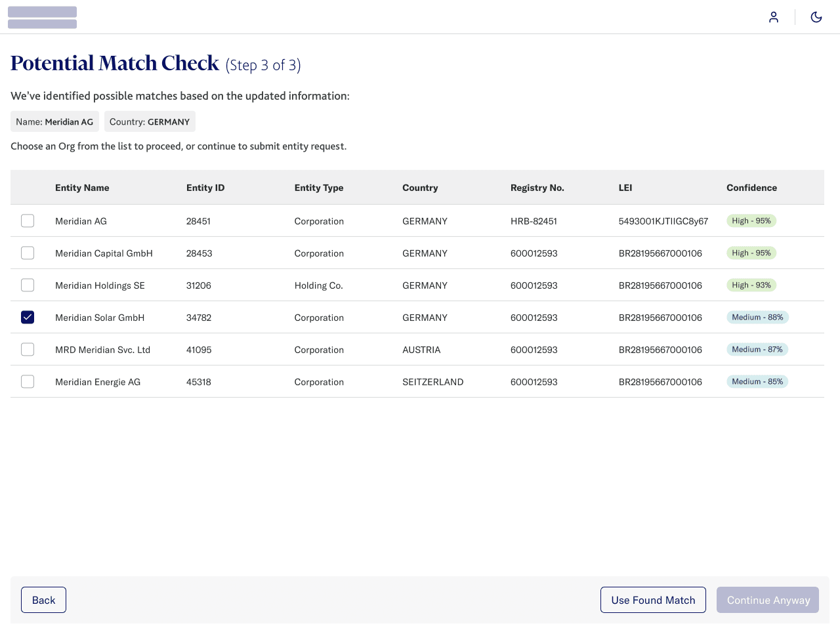
Task: Click the Name: Meridian AG filter chip
Action: pos(54,121)
